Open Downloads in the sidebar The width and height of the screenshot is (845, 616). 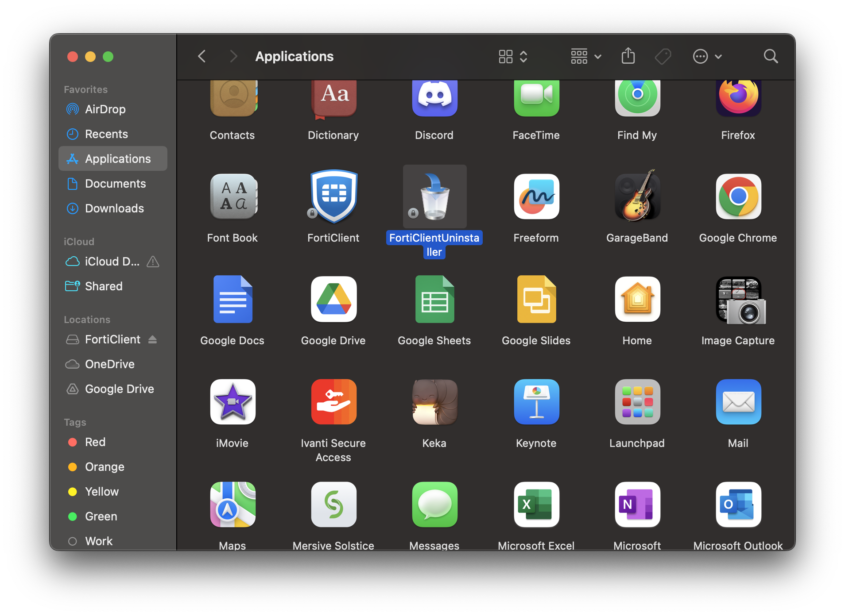click(113, 208)
